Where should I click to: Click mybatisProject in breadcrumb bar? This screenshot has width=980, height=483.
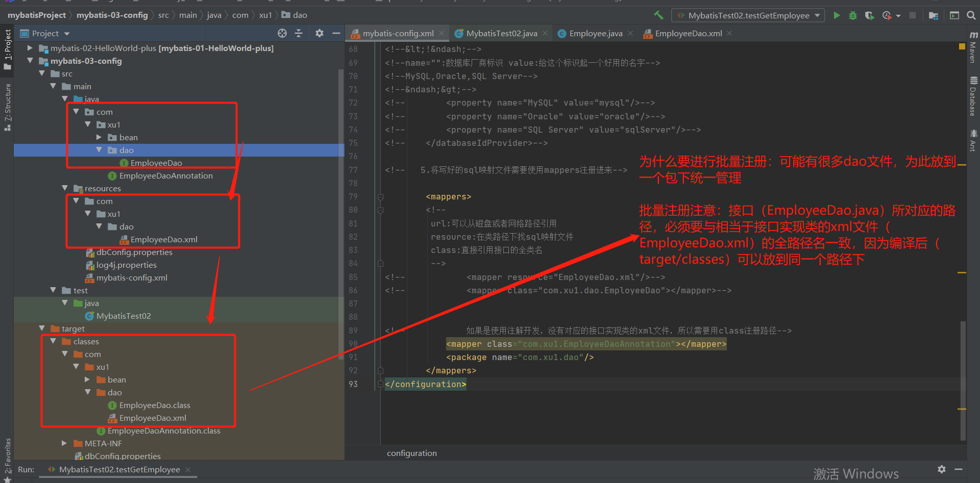pyautogui.click(x=37, y=15)
